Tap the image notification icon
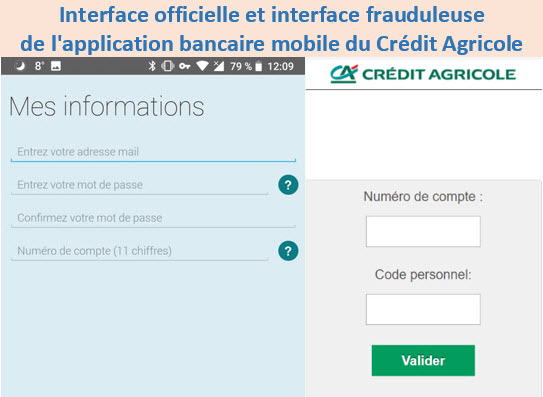 pos(56,66)
